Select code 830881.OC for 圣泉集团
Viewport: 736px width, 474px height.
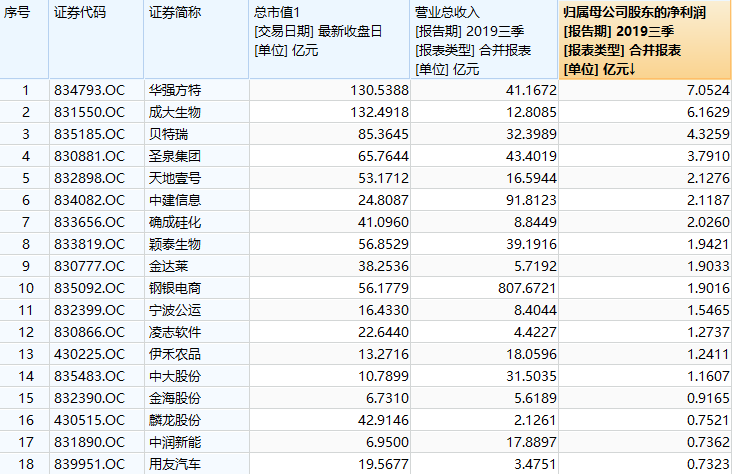click(90, 156)
